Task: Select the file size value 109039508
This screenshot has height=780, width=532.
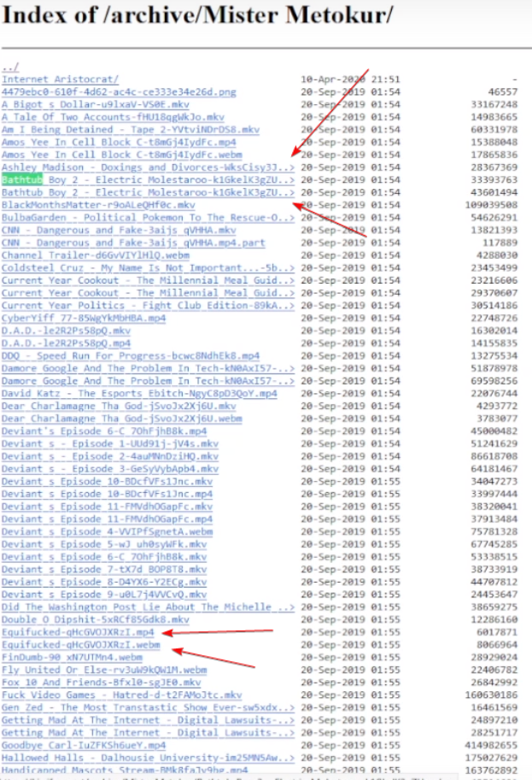Action: (x=491, y=205)
